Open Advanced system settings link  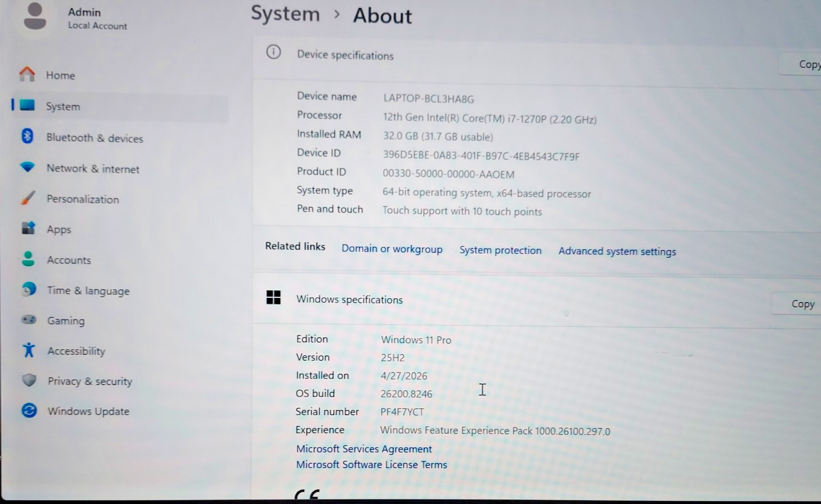click(x=617, y=251)
